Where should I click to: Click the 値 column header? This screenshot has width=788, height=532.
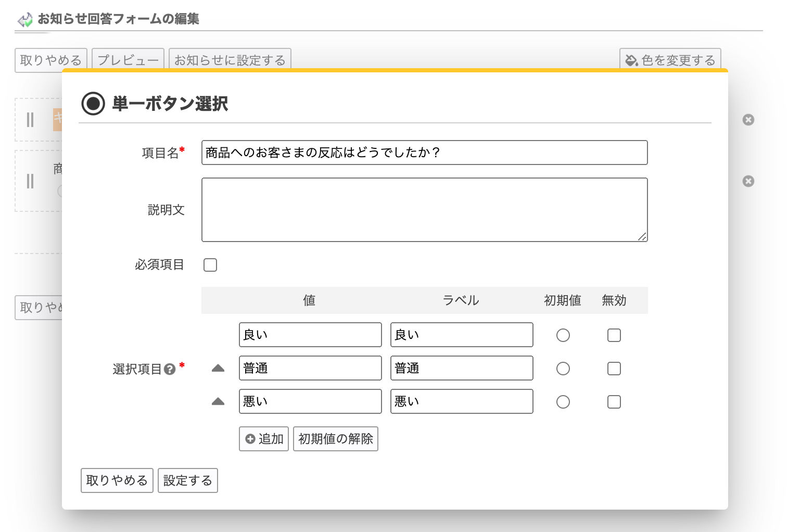(309, 300)
